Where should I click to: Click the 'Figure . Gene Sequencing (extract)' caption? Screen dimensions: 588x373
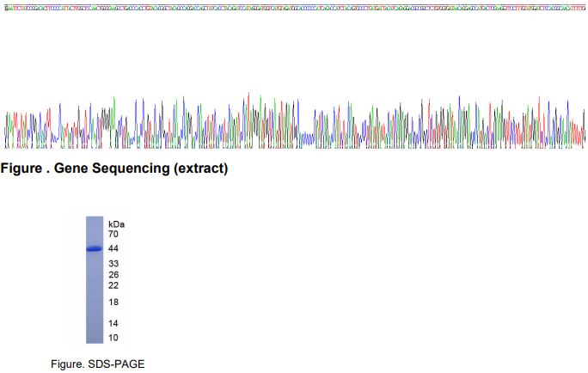point(114,168)
